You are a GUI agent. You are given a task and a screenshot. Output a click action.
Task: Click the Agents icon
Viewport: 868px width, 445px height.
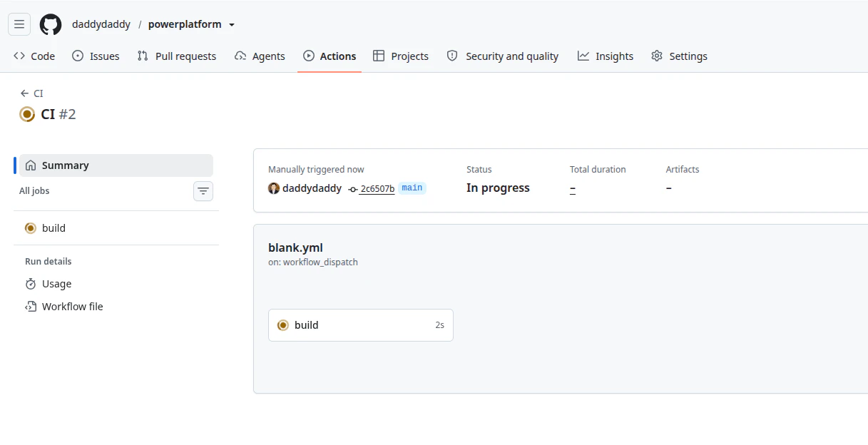[240, 56]
